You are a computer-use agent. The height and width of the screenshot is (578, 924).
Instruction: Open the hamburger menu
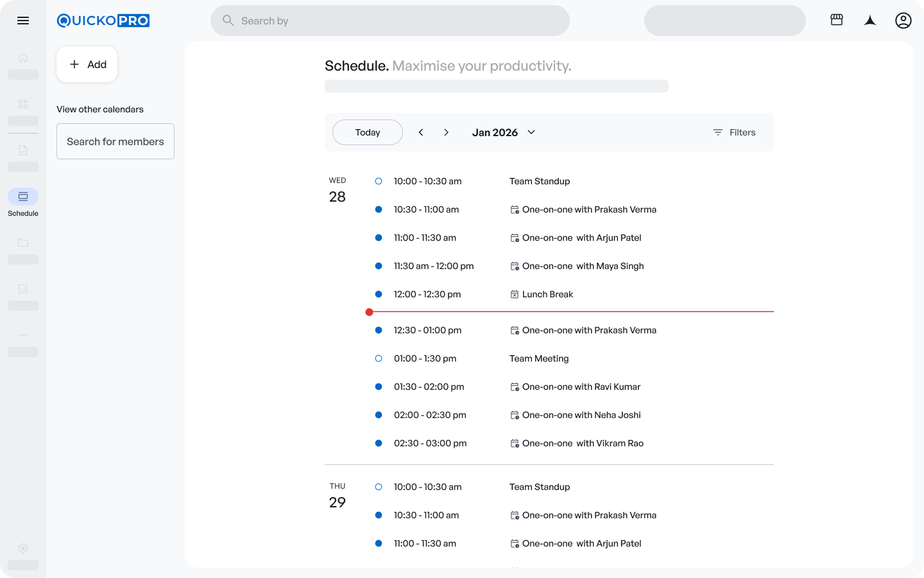coord(23,21)
